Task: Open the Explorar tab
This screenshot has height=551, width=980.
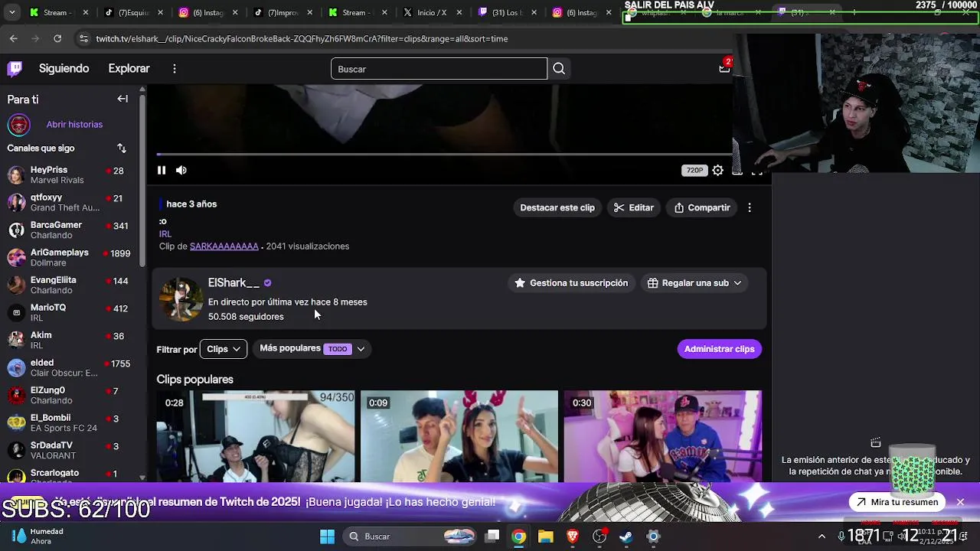Action: [x=129, y=69]
